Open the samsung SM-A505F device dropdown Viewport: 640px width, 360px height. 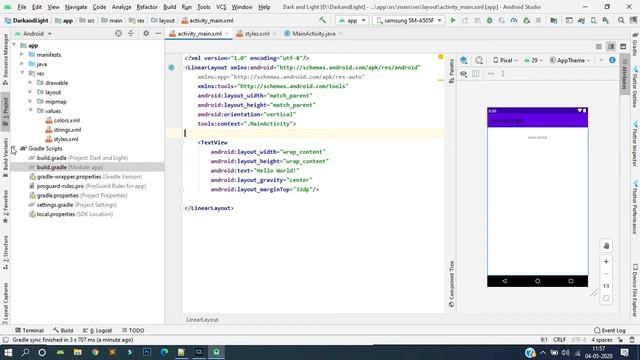409,20
